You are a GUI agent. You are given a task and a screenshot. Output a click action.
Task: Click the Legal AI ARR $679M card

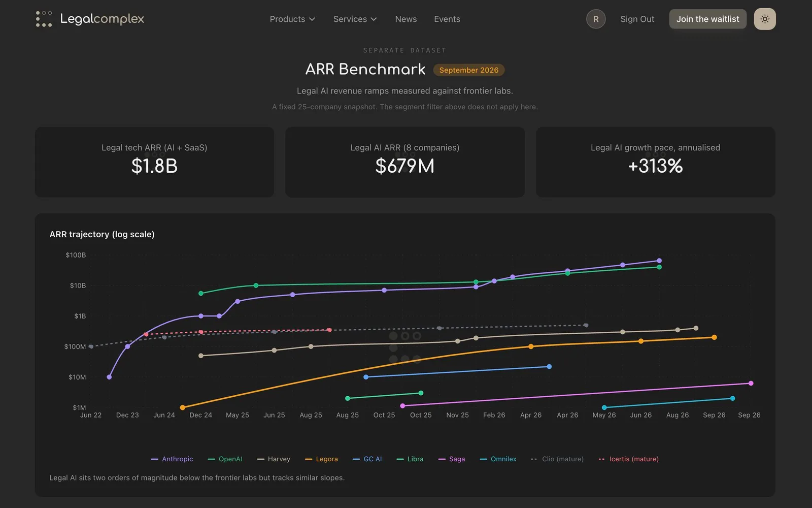click(405, 162)
